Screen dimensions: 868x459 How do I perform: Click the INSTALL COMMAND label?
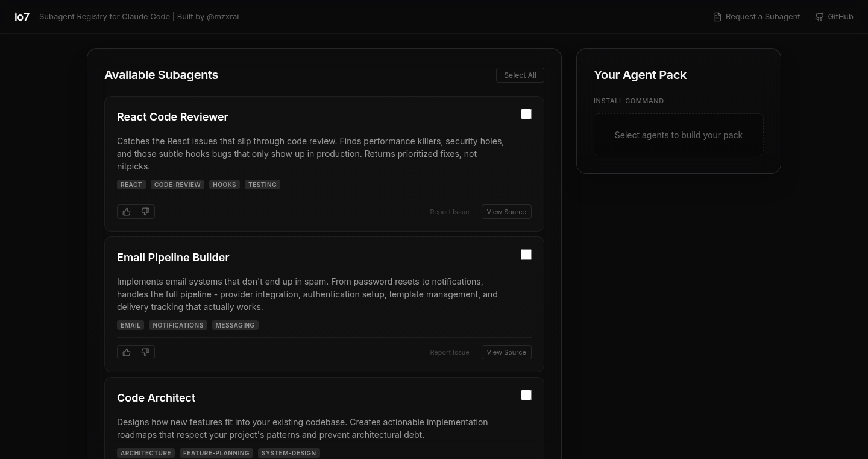coord(629,101)
